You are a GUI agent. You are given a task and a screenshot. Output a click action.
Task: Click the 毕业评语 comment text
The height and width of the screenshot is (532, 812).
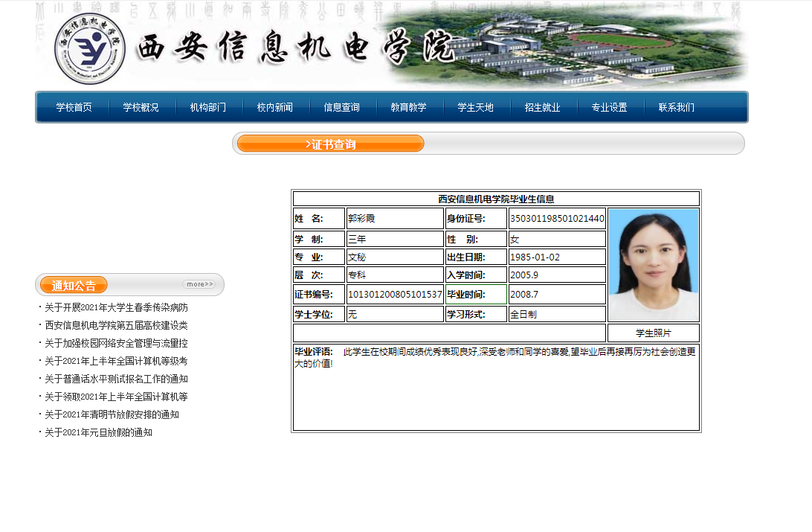click(x=495, y=357)
